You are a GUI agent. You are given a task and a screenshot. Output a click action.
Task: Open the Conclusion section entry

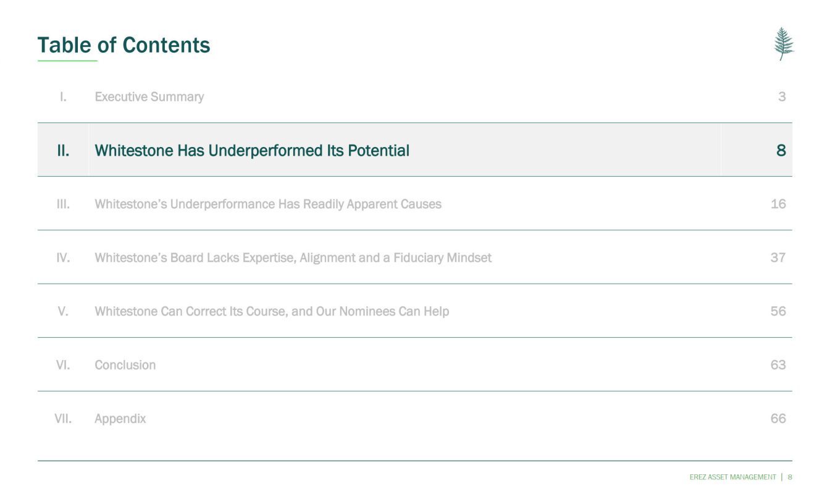(x=125, y=365)
